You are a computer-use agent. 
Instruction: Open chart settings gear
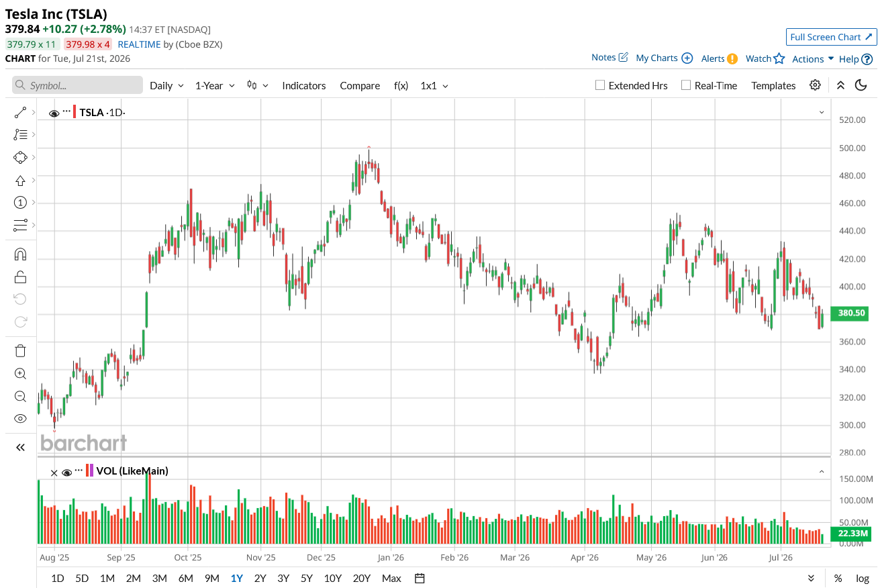[x=815, y=85]
